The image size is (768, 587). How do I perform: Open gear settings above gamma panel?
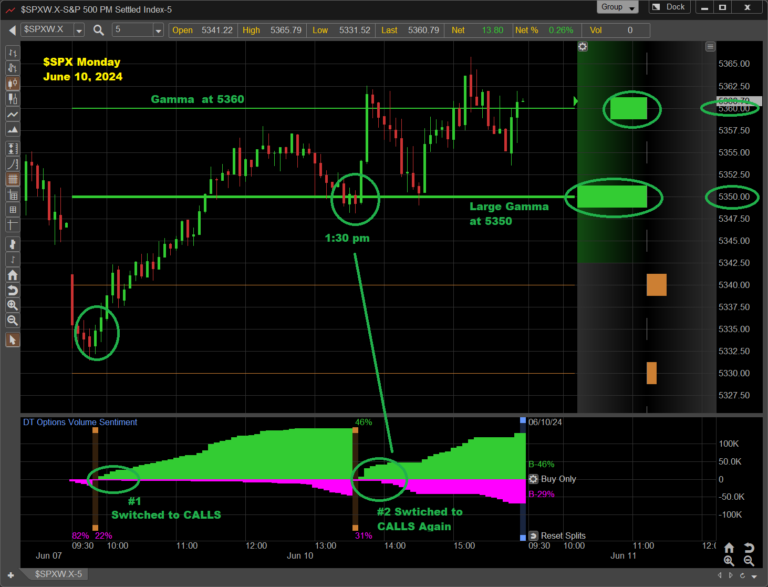tap(583, 46)
